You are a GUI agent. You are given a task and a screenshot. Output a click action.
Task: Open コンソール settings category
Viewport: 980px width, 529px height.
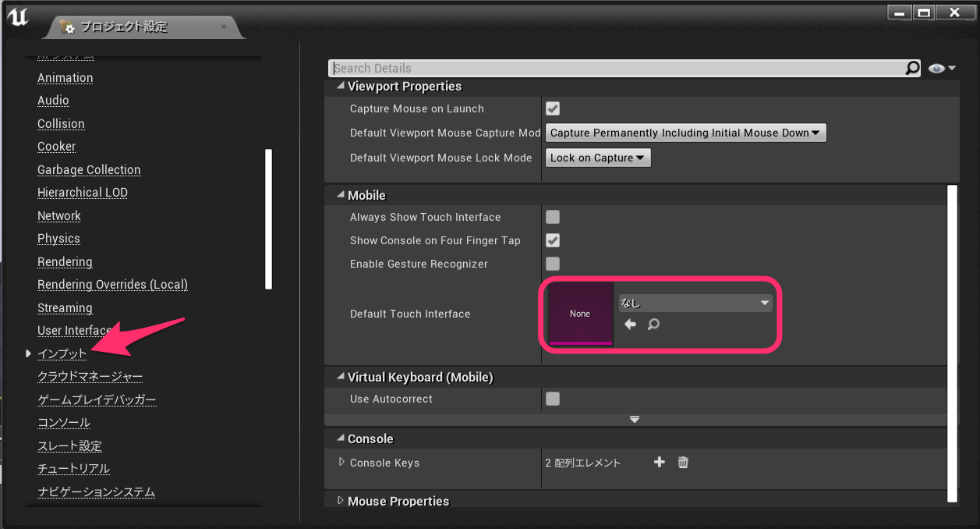pos(64,423)
